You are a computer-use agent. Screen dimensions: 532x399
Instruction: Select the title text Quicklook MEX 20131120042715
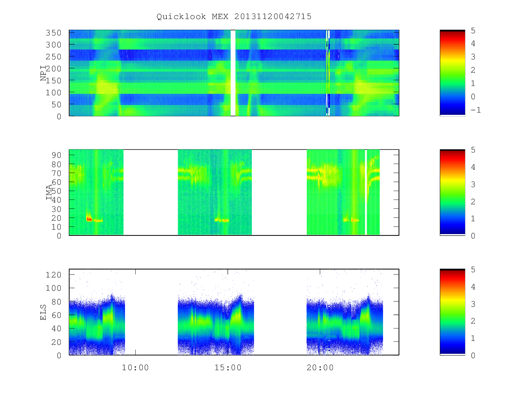(x=234, y=16)
